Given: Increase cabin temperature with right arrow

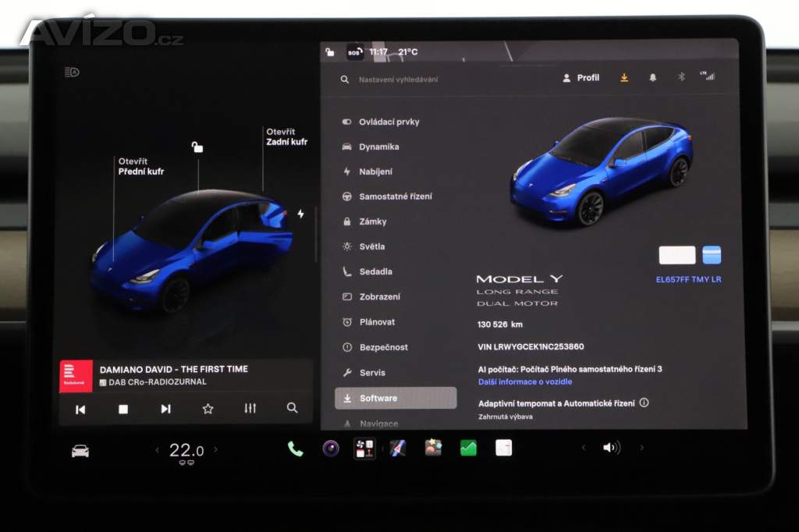Looking at the screenshot, I should point(215,449).
